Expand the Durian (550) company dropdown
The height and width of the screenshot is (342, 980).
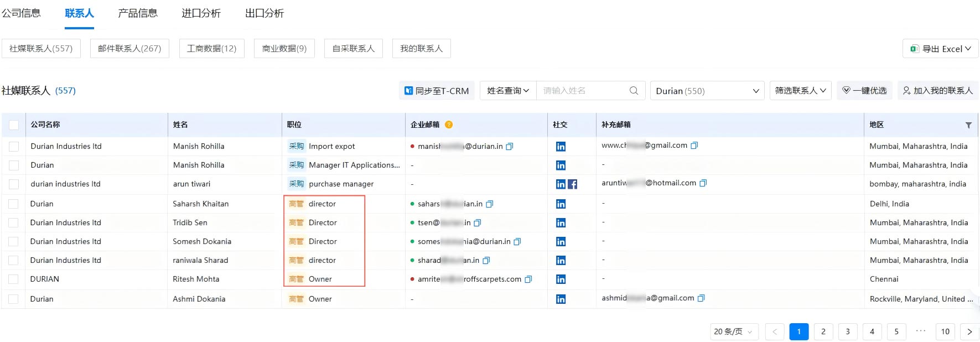click(707, 91)
